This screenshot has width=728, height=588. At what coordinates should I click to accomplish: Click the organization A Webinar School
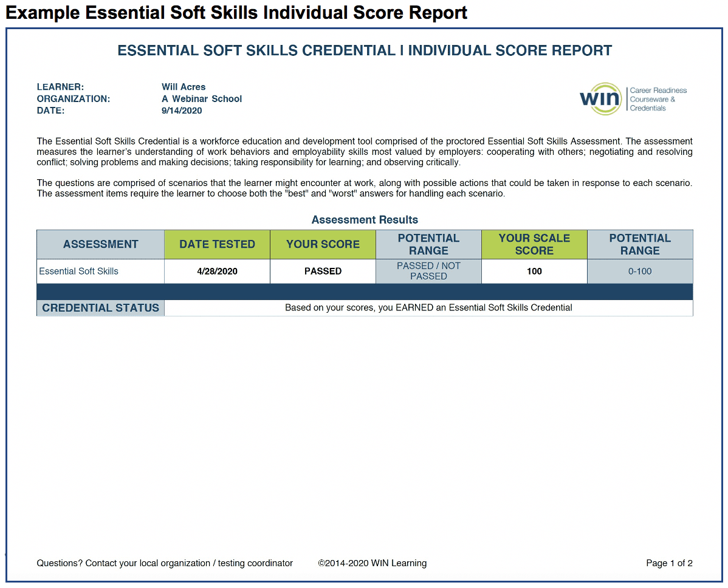point(202,99)
